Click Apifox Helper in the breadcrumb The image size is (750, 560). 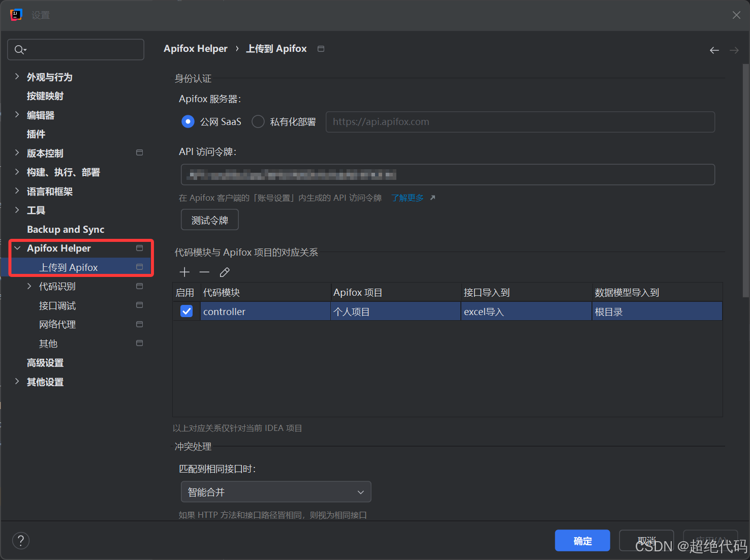pos(196,49)
